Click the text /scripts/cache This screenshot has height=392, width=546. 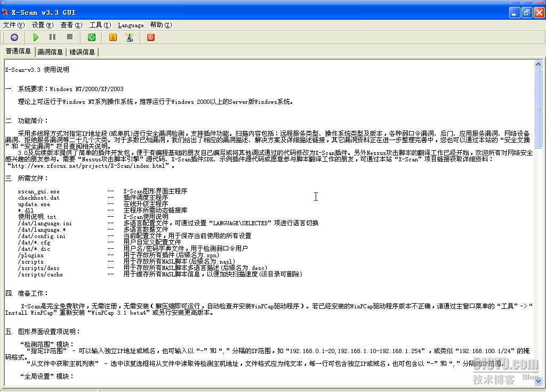[x=40, y=274]
